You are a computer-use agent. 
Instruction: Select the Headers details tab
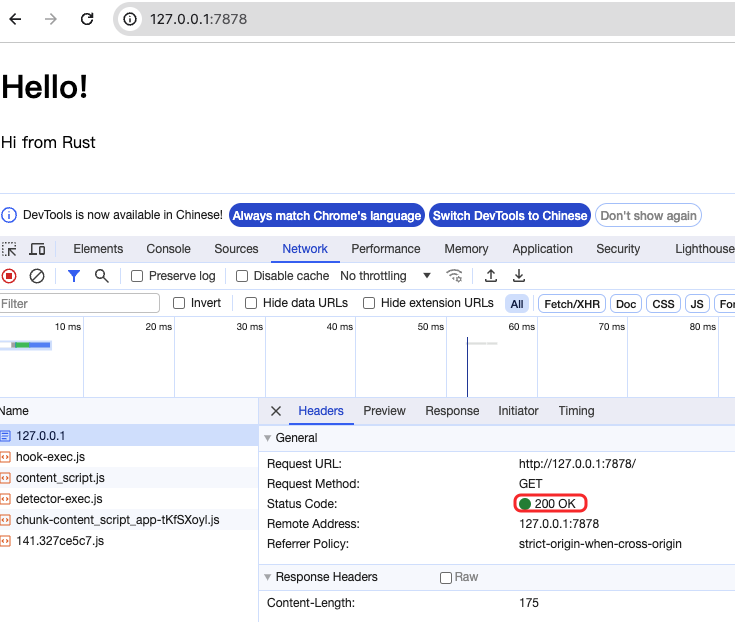point(321,411)
